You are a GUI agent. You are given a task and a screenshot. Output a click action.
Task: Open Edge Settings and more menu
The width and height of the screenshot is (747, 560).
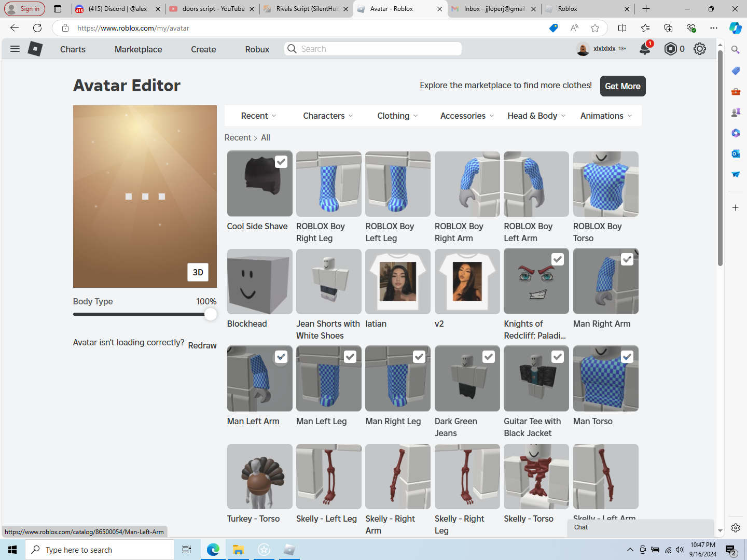[714, 28]
